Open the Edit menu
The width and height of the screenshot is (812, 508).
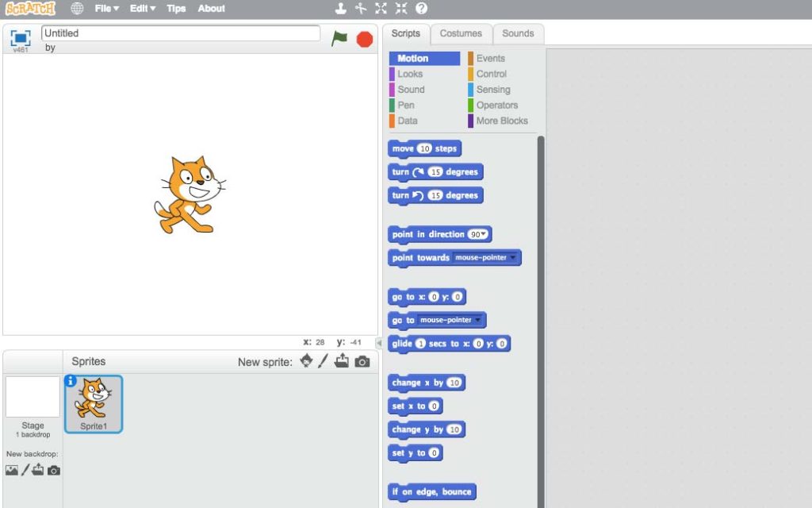pos(143,8)
